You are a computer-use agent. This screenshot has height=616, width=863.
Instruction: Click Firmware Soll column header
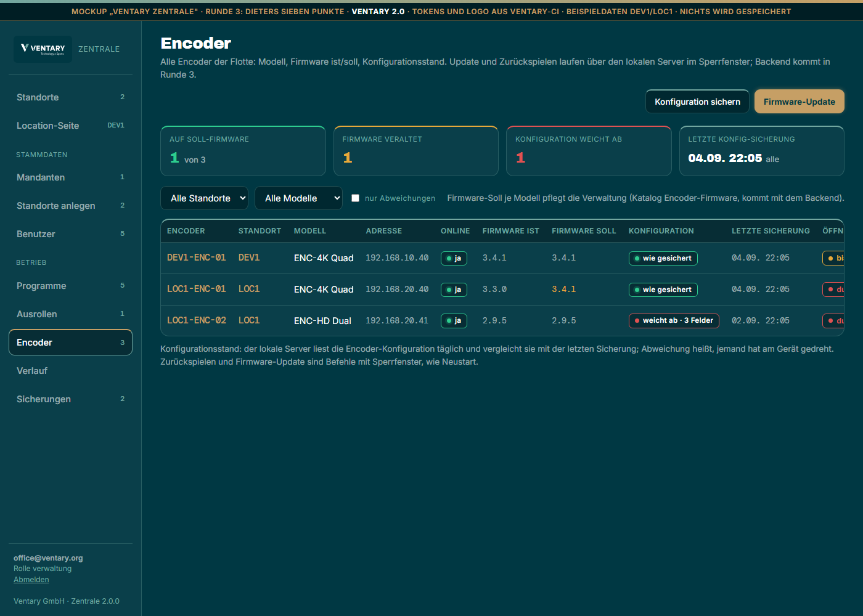click(x=584, y=231)
